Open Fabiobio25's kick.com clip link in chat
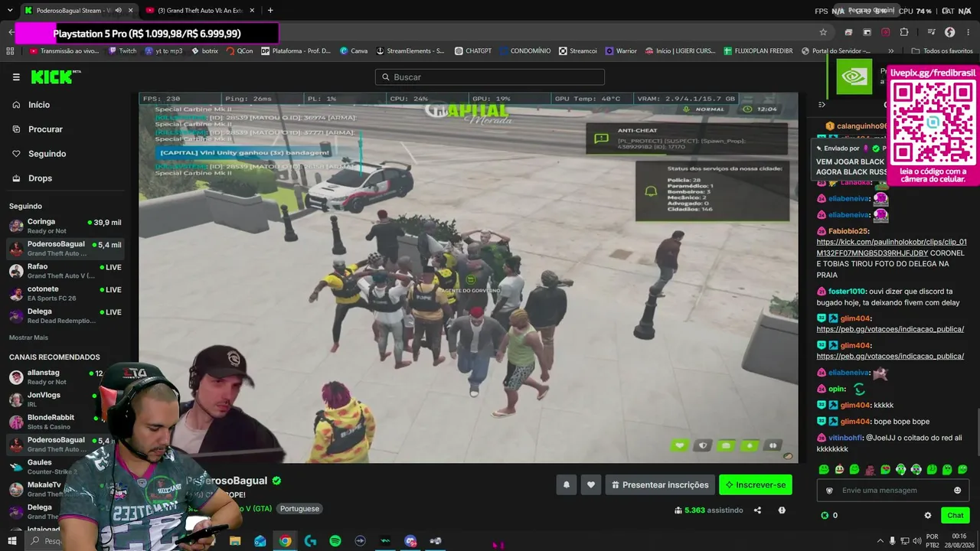 (x=891, y=247)
